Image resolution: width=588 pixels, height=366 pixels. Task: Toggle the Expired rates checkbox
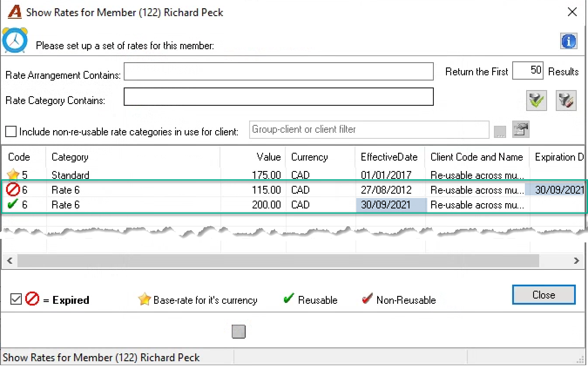click(16, 299)
